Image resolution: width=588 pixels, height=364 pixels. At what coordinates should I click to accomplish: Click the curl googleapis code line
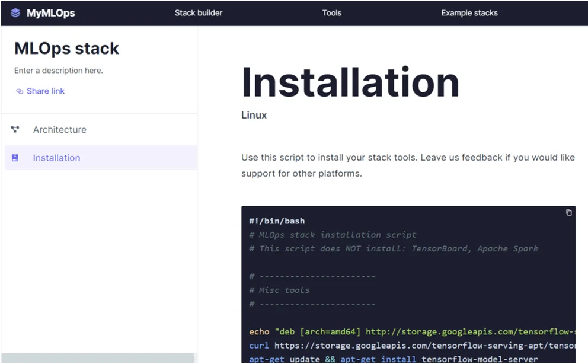(x=412, y=346)
